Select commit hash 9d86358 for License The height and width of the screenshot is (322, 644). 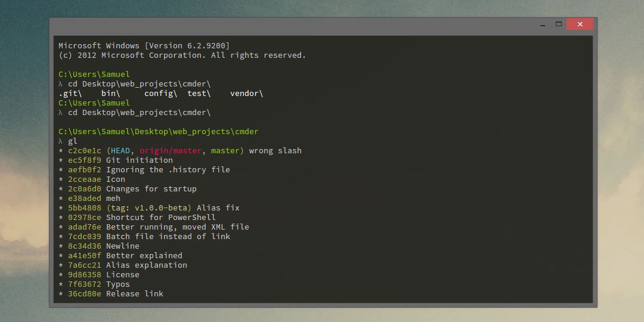(x=85, y=275)
